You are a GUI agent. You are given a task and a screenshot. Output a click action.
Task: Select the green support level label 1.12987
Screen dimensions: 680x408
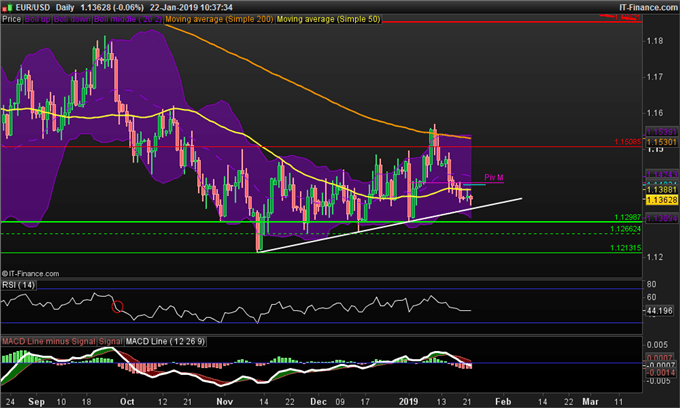pyautogui.click(x=627, y=217)
